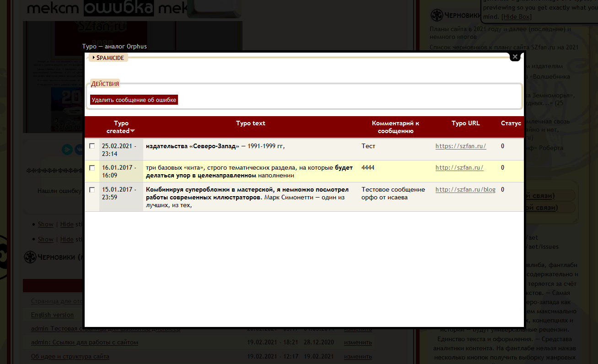The image size is (598, 364).
Task: Click the second Hide link on background page
Action: (x=67, y=239)
